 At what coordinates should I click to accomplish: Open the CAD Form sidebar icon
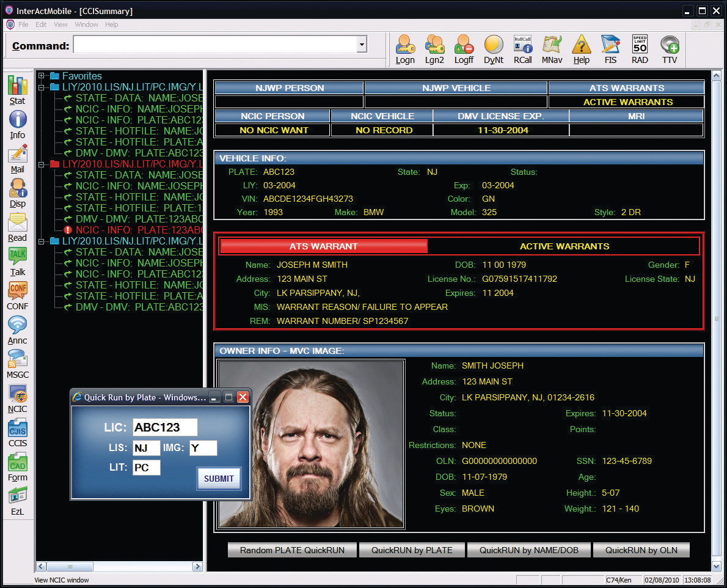point(18,466)
